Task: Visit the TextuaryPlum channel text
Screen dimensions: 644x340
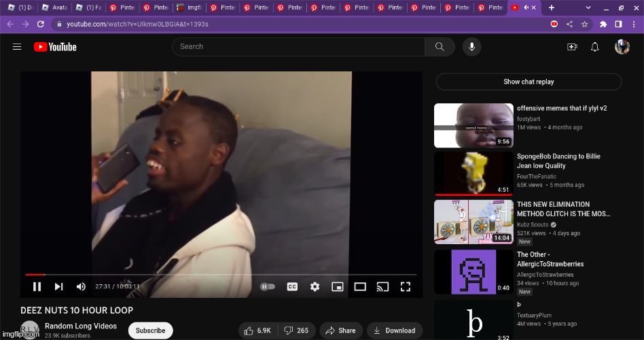Action: pyautogui.click(x=534, y=316)
